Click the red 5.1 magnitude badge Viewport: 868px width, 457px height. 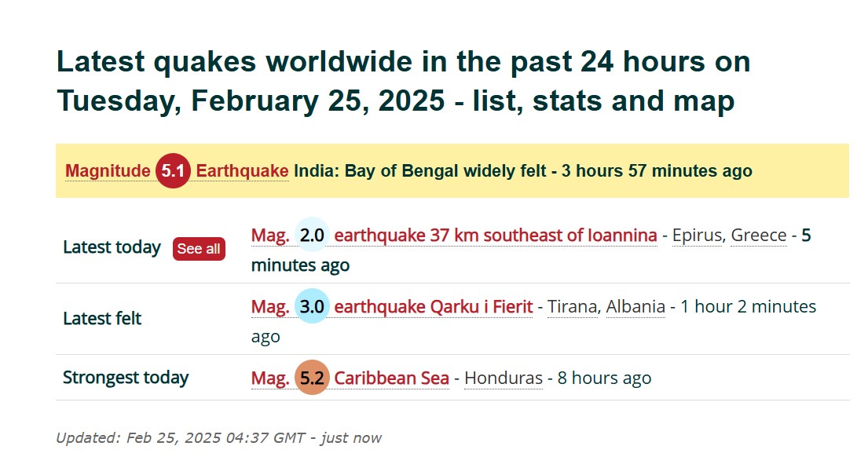click(173, 170)
